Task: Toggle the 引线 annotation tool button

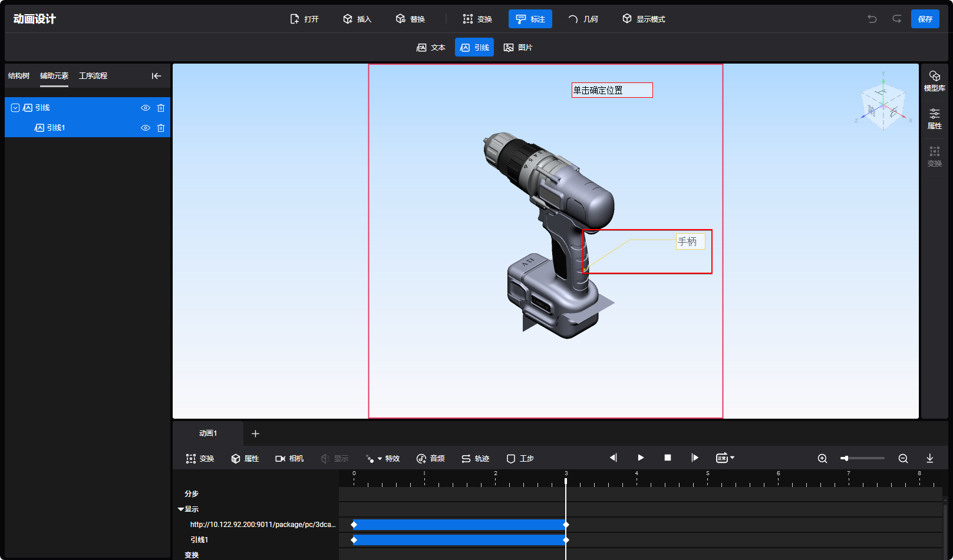Action: coord(474,48)
